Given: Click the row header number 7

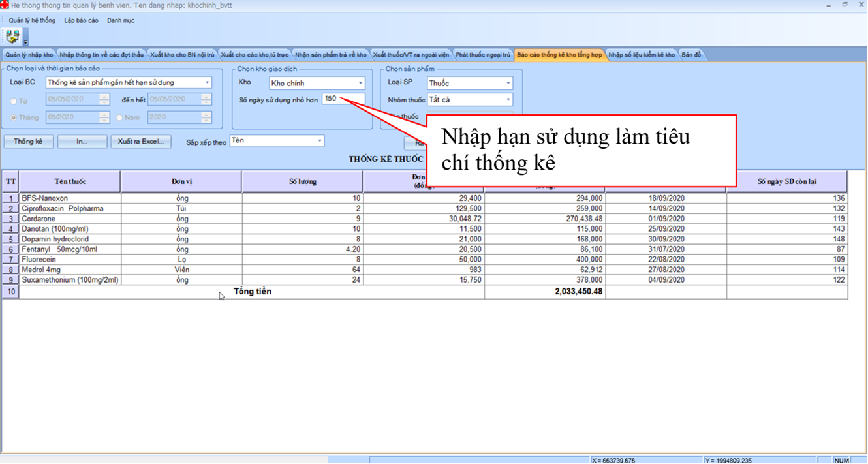Looking at the screenshot, I should coord(10,260).
